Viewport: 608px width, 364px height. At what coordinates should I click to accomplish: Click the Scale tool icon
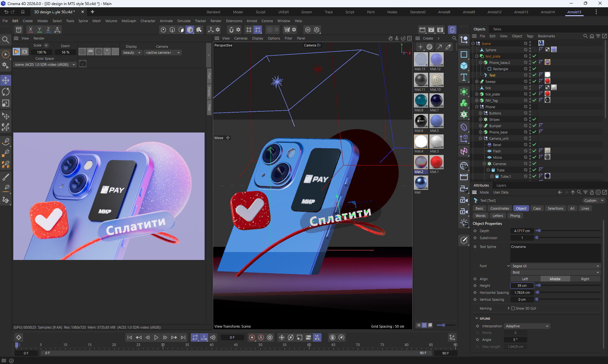tap(6, 103)
